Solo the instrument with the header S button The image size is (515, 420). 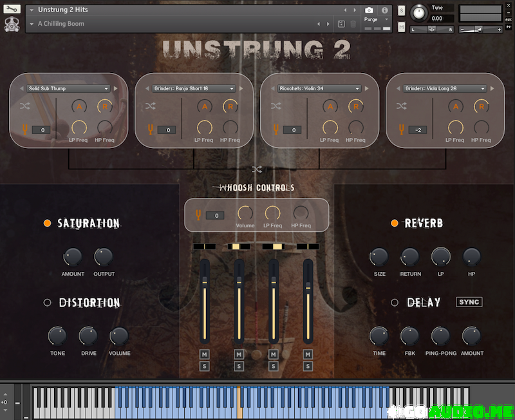point(401,10)
